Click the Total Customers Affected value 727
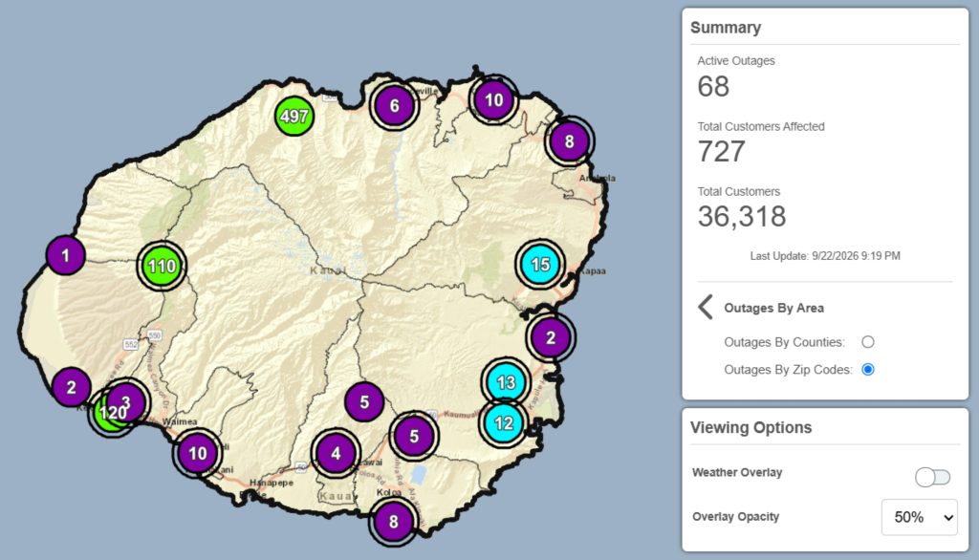Image resolution: width=979 pixels, height=560 pixels. click(721, 152)
